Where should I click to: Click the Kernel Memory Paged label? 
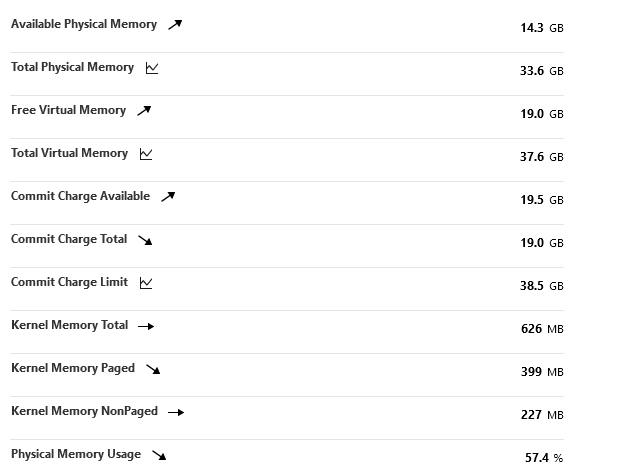pos(73,368)
